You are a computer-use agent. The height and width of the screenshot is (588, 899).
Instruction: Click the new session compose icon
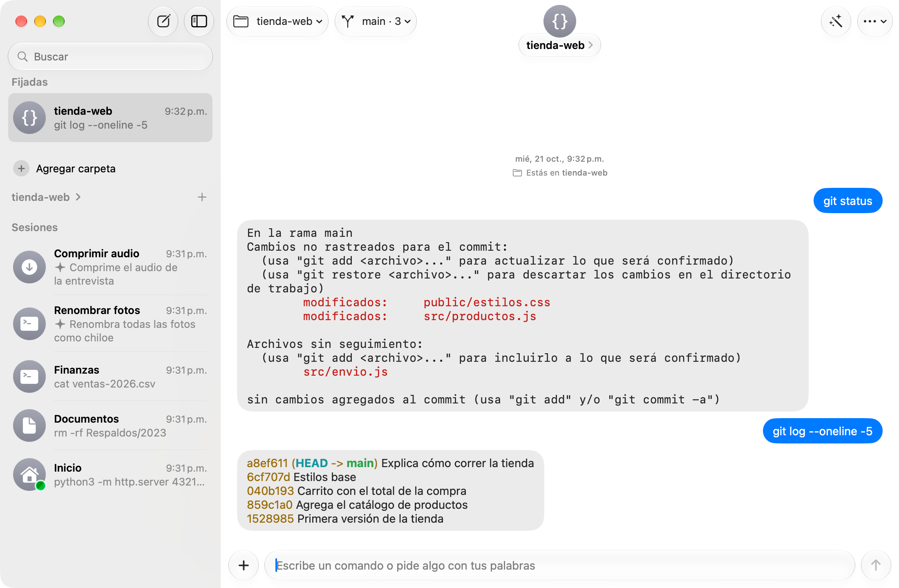(x=163, y=21)
